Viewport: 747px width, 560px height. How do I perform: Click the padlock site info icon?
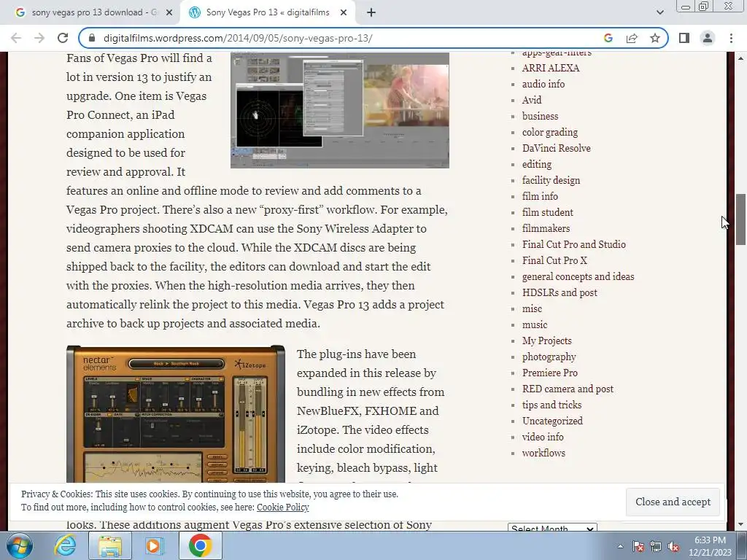coord(93,38)
